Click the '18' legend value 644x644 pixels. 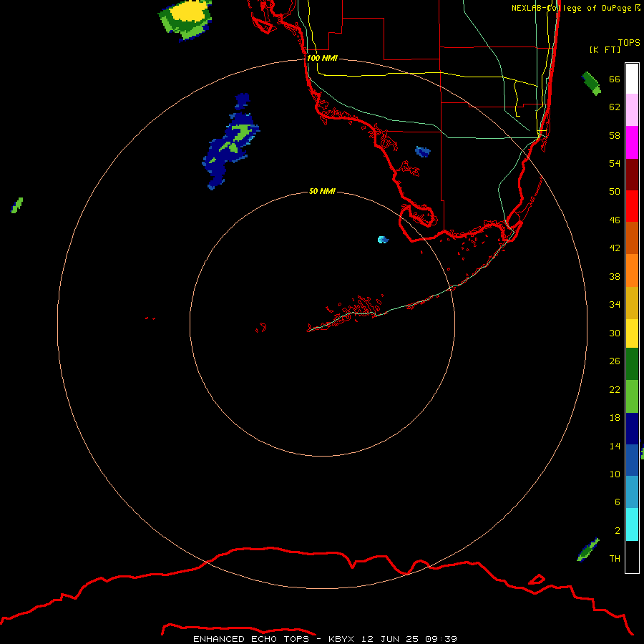coord(615,418)
